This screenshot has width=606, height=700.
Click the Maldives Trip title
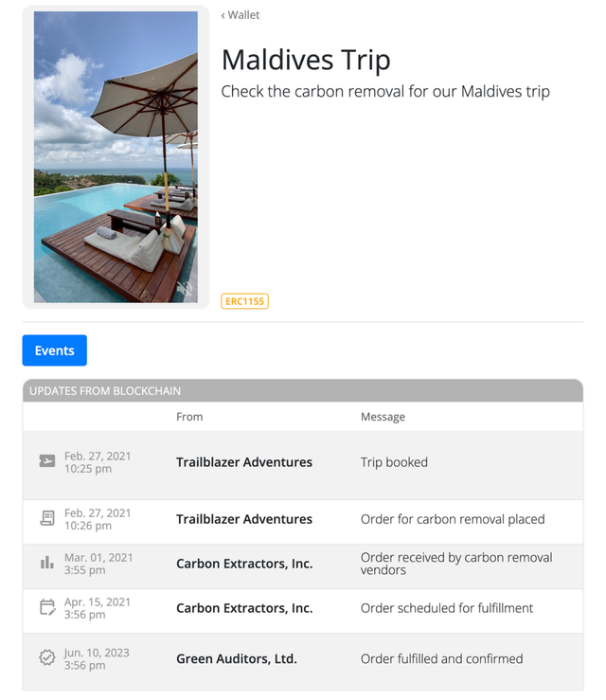pyautogui.click(x=306, y=61)
